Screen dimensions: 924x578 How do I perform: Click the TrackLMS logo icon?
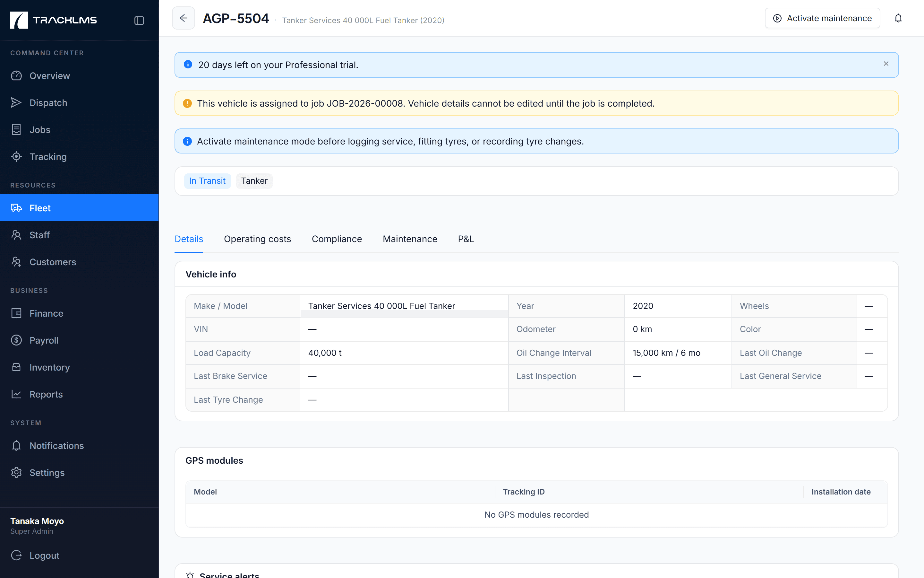(x=19, y=20)
